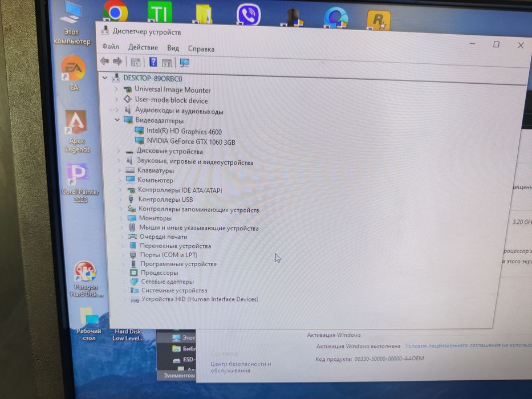532x399 pixels.
Task: Open the Apex Legends desktop shortcut
Action: click(76, 131)
